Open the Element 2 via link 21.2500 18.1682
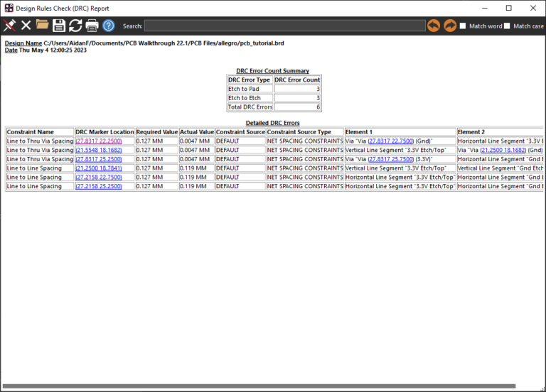This screenshot has height=392, width=546. click(x=503, y=151)
